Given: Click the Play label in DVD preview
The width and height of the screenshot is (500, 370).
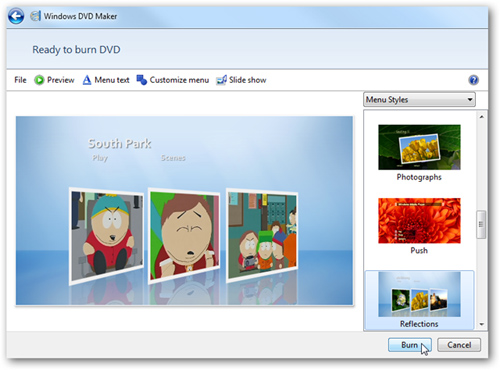Looking at the screenshot, I should click(100, 158).
